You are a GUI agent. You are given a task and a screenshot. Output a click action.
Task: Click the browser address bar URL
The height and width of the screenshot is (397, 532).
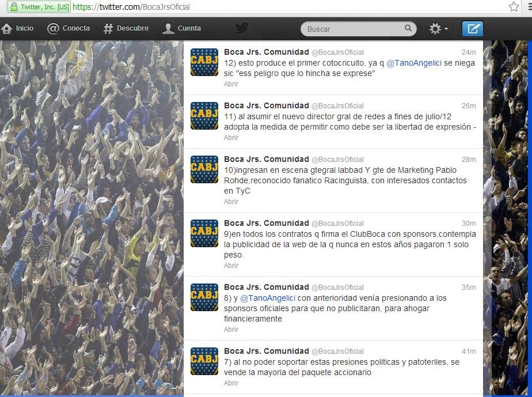(131, 7)
